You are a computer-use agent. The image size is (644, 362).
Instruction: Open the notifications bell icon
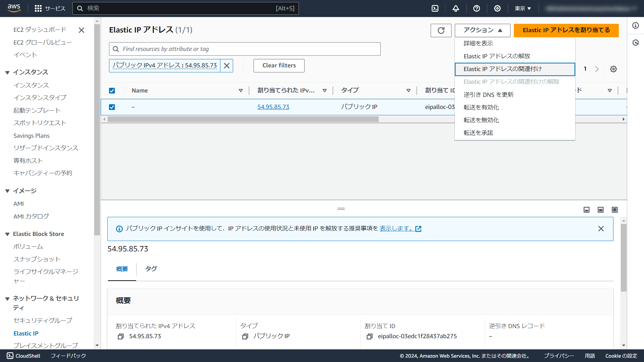pos(455,8)
